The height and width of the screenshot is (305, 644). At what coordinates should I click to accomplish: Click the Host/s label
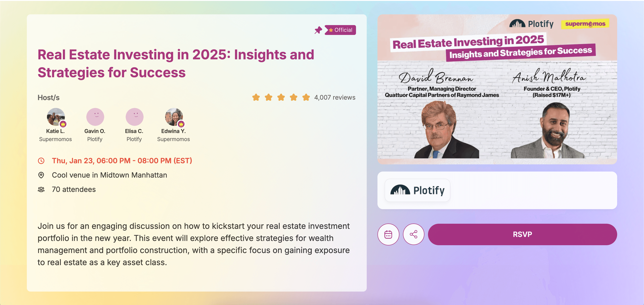point(49,98)
